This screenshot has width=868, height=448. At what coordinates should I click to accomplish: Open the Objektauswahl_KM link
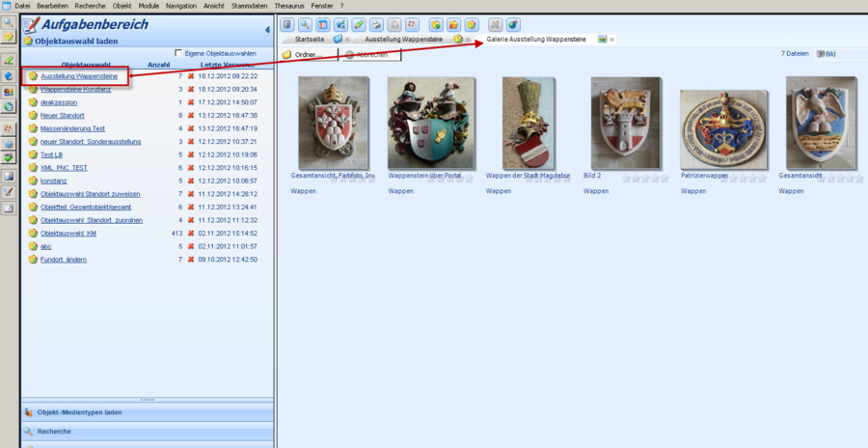[68, 234]
